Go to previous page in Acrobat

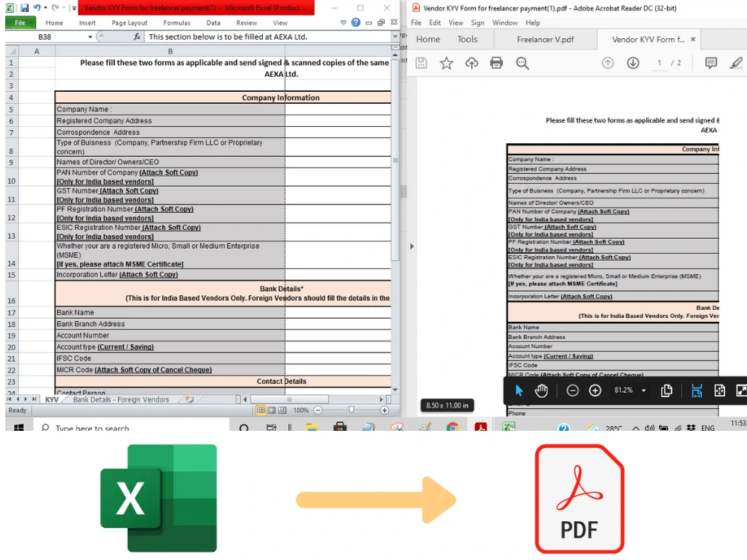click(607, 63)
